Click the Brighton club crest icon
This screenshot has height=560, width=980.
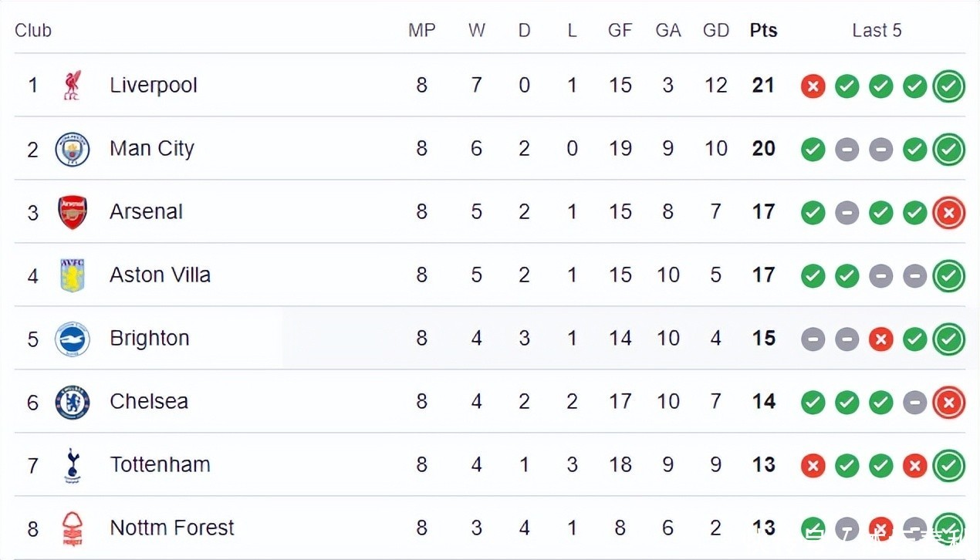pos(73,339)
